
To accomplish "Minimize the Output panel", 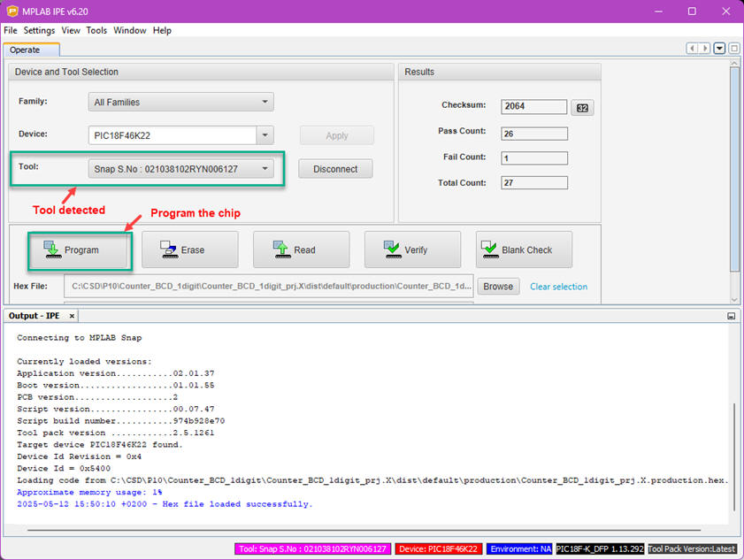I will pos(732,316).
